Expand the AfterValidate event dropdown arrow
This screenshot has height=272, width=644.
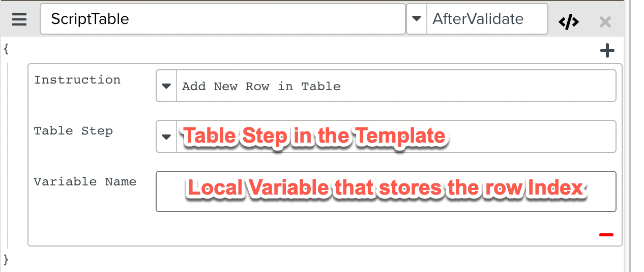[x=417, y=19]
